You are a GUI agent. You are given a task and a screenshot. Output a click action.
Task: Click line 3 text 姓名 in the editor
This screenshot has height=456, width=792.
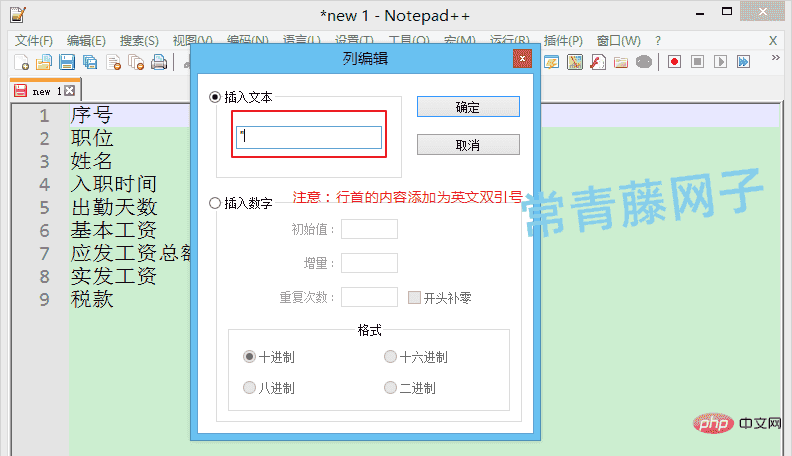(x=91, y=161)
